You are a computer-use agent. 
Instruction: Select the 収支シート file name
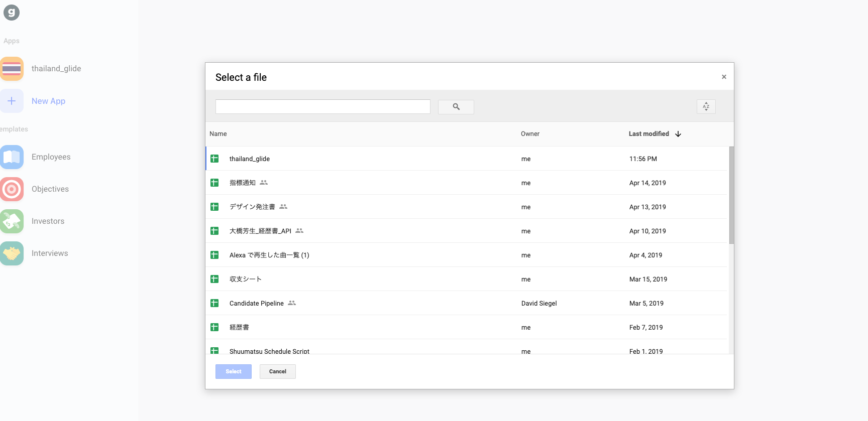tap(246, 279)
